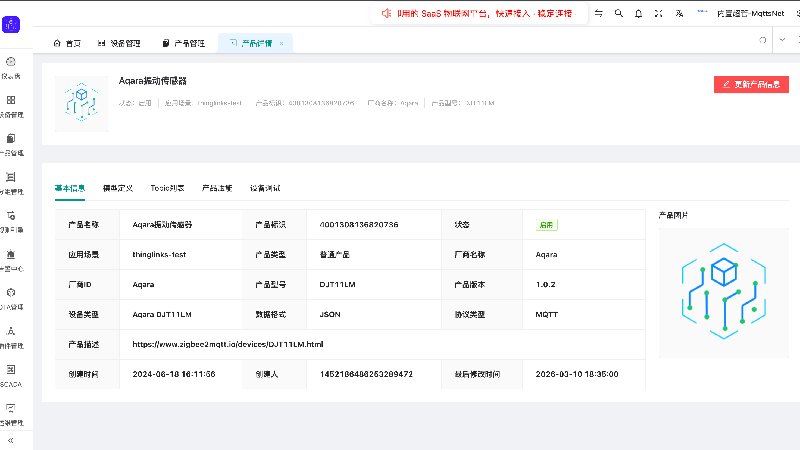Go to the Home page tab
Screen dimensions: 800x450
(x=67, y=43)
